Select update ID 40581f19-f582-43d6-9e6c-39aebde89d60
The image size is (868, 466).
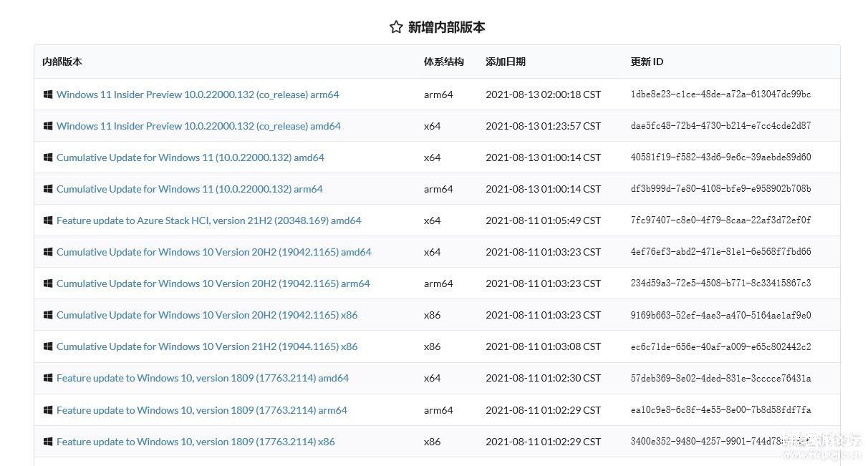[x=721, y=157]
